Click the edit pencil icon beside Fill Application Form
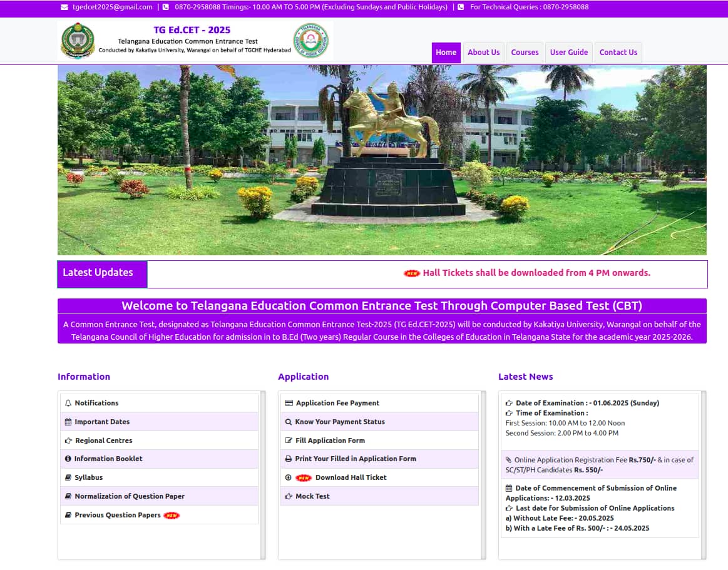This screenshot has width=728, height=570. (x=289, y=440)
